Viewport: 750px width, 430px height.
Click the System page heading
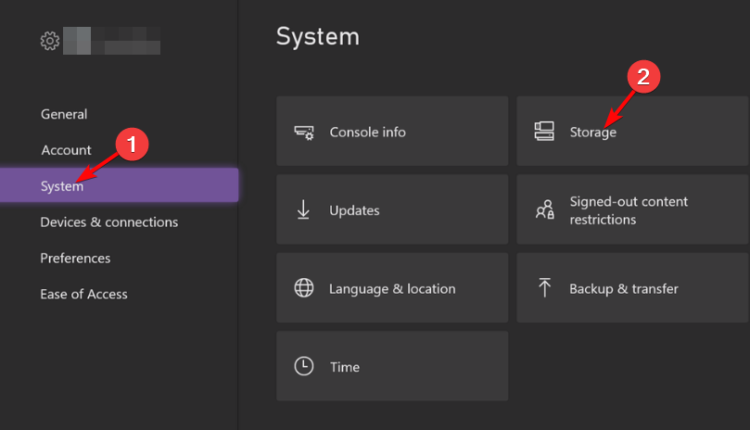pos(317,37)
